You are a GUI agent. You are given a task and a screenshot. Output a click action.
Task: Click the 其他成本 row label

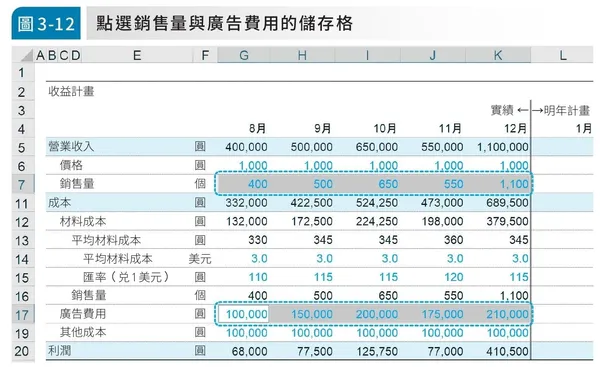pyautogui.click(x=83, y=332)
